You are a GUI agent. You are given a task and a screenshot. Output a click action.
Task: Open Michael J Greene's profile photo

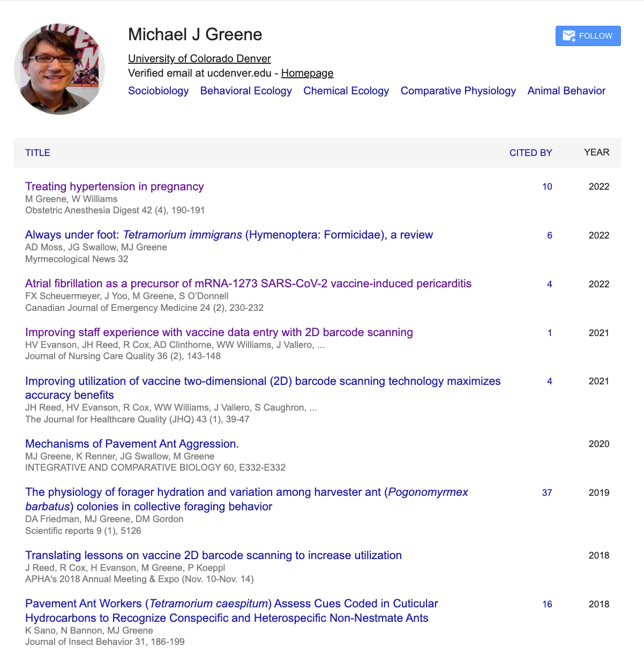pos(59,69)
